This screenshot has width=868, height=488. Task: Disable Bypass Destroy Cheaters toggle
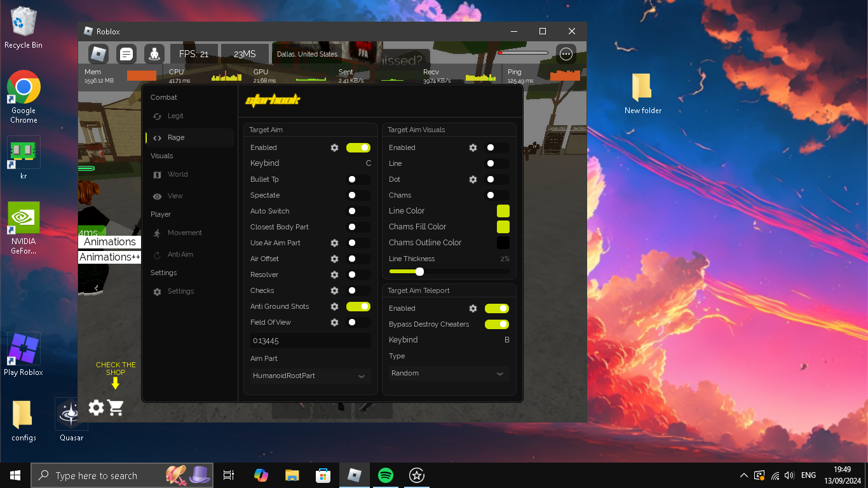point(497,324)
